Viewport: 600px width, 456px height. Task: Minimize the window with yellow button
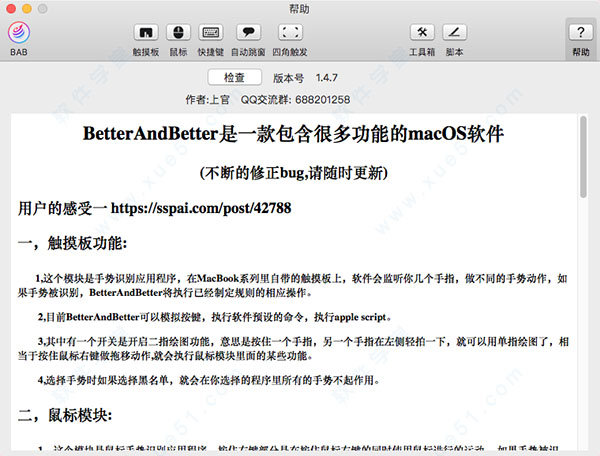pos(27,8)
